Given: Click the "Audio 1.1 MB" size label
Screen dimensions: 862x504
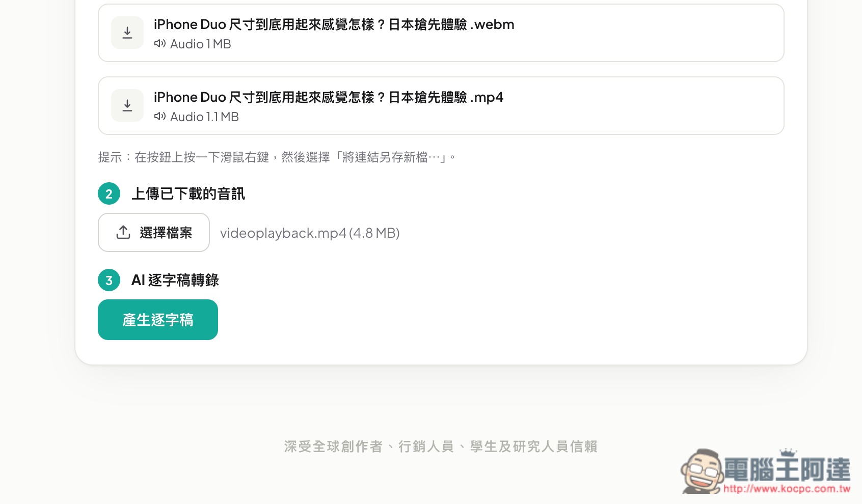Looking at the screenshot, I should click(204, 117).
